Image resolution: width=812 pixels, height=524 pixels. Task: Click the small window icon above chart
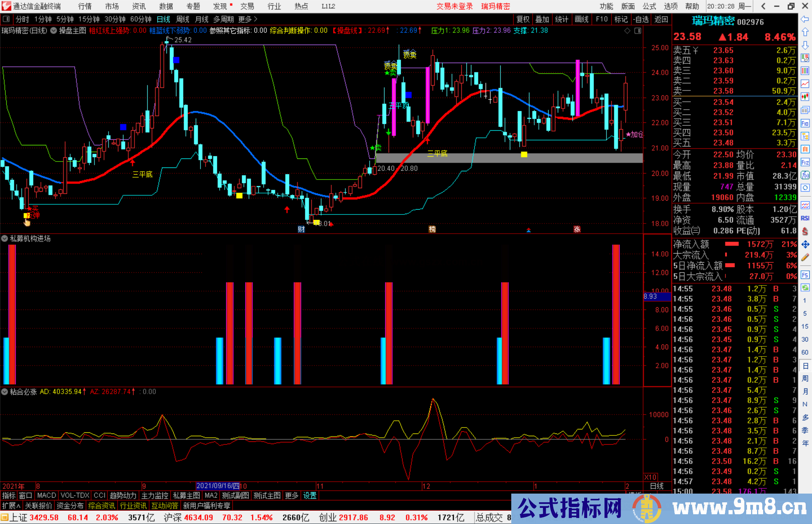638,31
